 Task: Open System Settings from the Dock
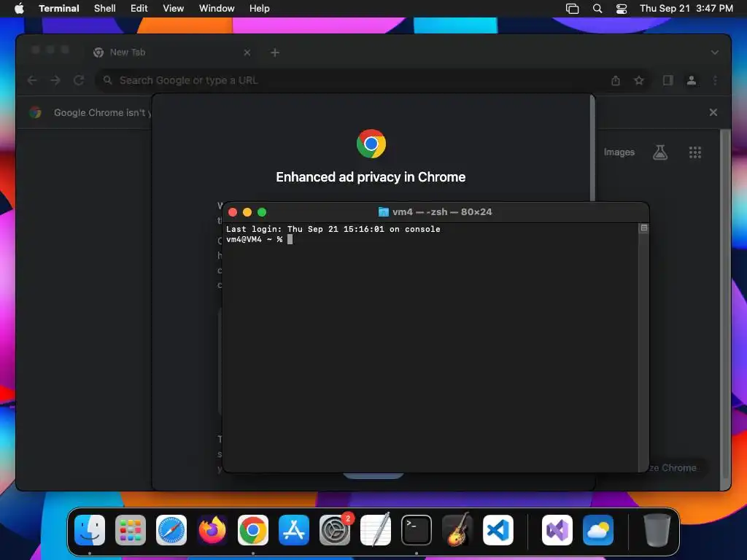click(335, 530)
